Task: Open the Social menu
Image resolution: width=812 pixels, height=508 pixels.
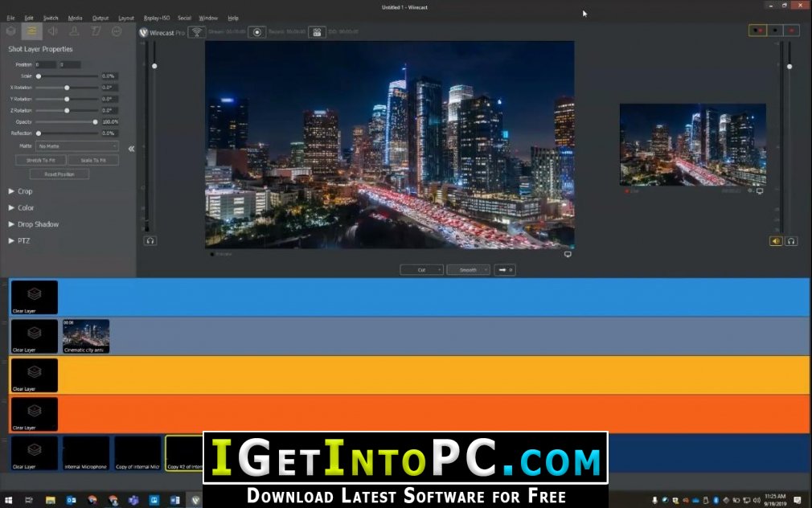Action: pos(184,18)
